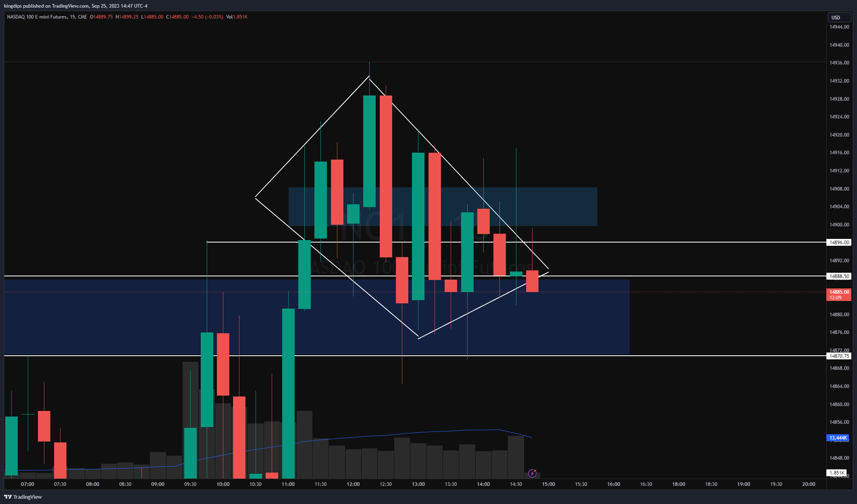Image resolution: width=857 pixels, height=504 pixels.
Task: Click the 14912.00 price axis value
Action: [x=839, y=170]
